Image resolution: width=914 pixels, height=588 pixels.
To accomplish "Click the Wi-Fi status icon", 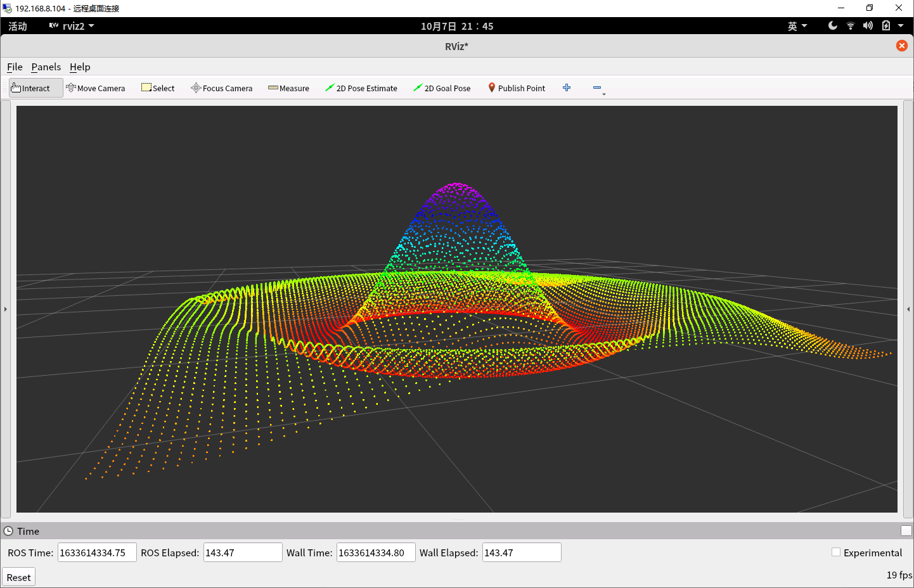I will click(851, 26).
